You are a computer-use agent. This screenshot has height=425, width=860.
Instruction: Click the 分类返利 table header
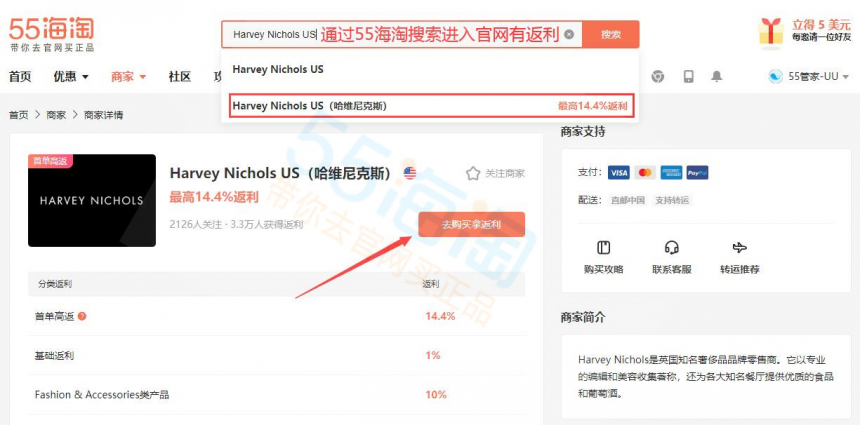(55, 284)
